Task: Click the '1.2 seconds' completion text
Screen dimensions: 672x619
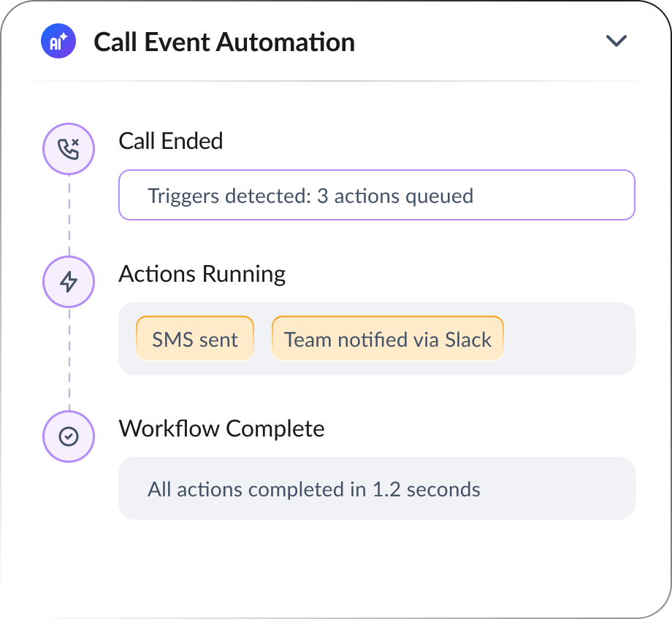Action: click(x=427, y=489)
